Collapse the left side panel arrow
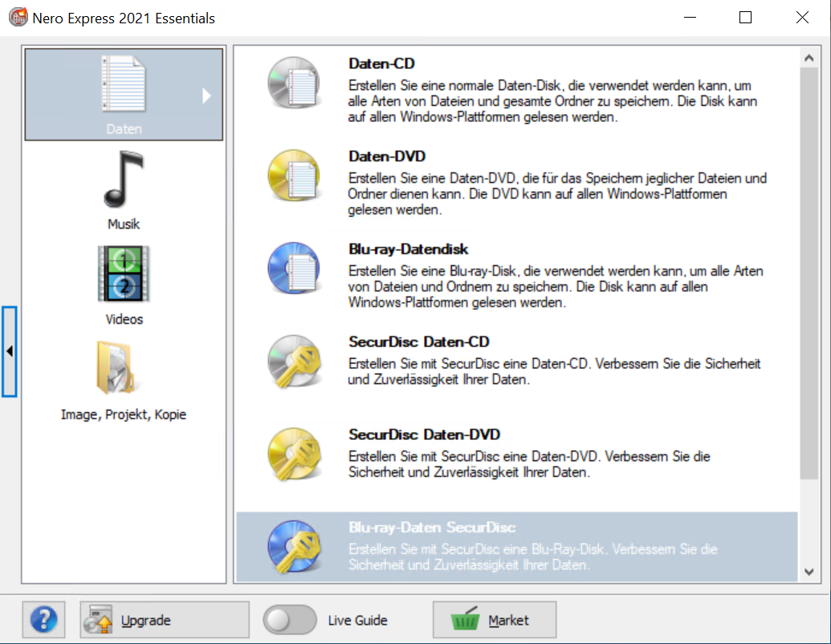The image size is (831, 644). click(x=10, y=351)
